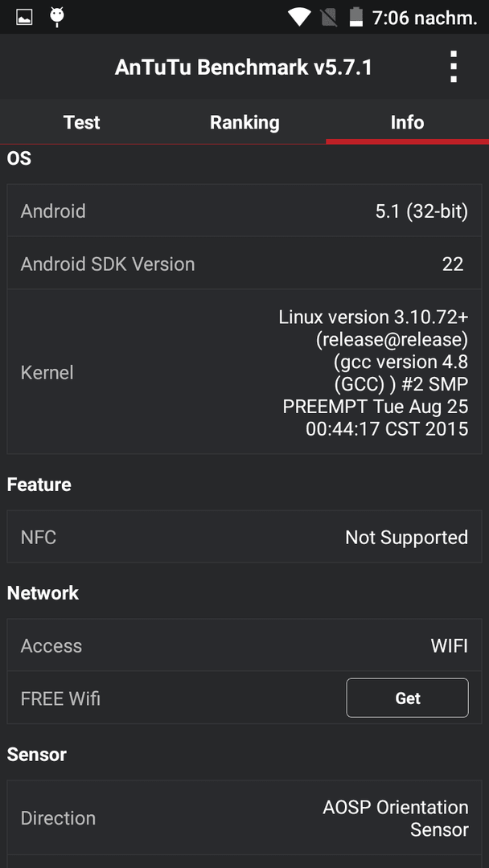Tap the FREE Wifi label
Screen dimensions: 489x868
pos(60,698)
